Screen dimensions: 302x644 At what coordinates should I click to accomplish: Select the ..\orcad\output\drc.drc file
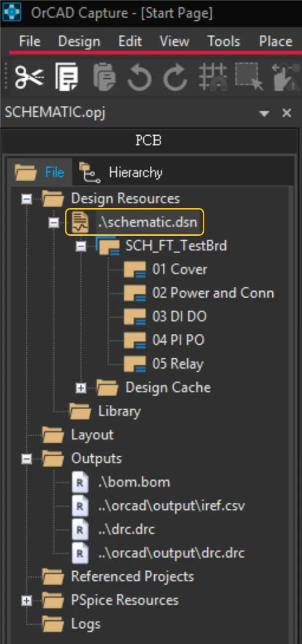(x=171, y=553)
